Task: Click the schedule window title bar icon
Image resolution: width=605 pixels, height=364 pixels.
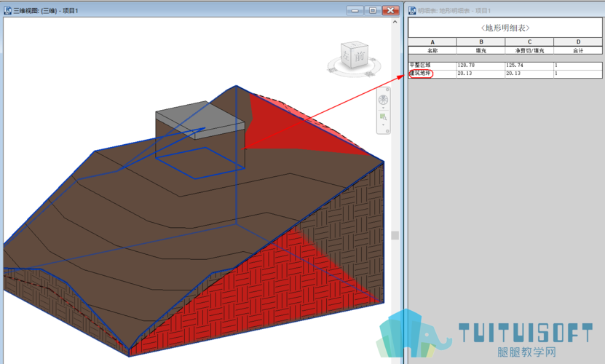Action: coord(412,11)
